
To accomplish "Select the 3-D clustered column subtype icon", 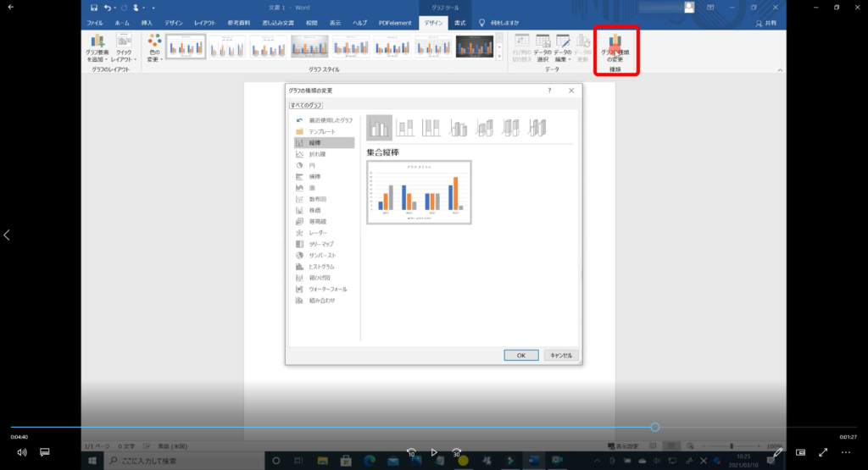I will 459,128.
